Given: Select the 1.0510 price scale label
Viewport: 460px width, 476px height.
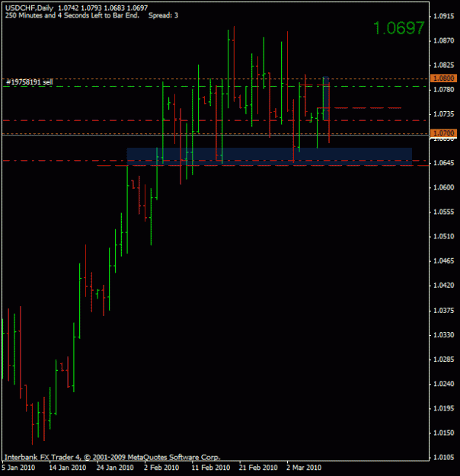Looking at the screenshot, I should 443,237.
